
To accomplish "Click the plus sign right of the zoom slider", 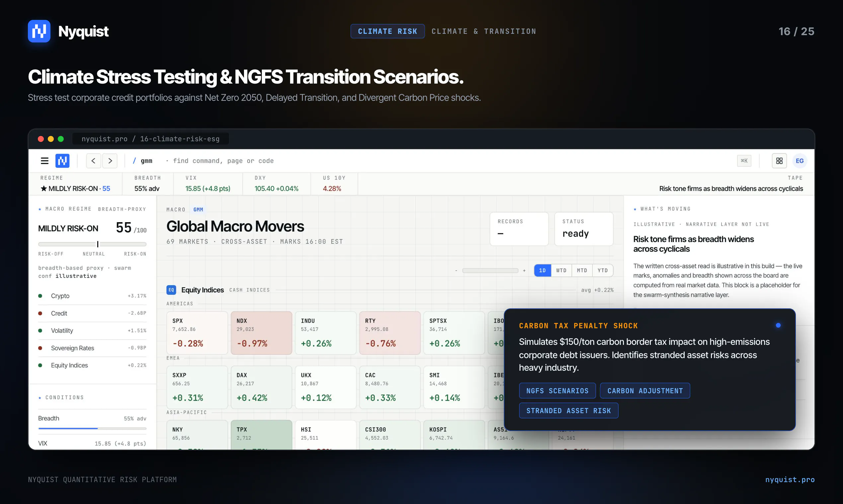I will [524, 271].
